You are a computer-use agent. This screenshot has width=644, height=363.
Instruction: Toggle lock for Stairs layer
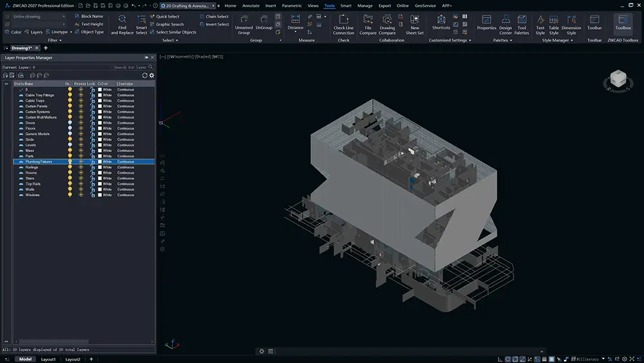[x=92, y=178]
